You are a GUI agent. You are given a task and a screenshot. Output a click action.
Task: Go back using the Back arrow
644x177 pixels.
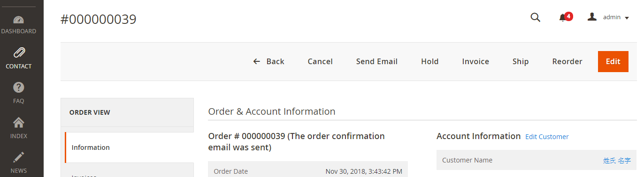click(269, 61)
